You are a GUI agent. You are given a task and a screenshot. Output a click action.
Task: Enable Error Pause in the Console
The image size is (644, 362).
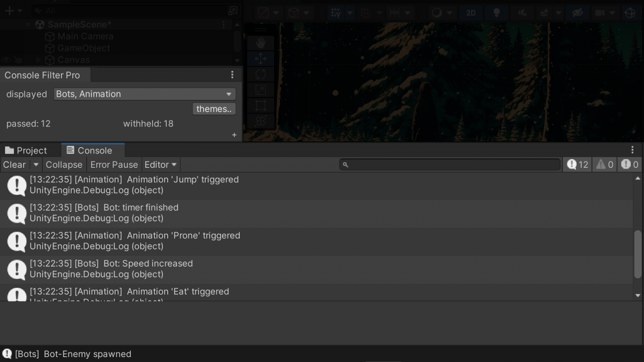(114, 165)
